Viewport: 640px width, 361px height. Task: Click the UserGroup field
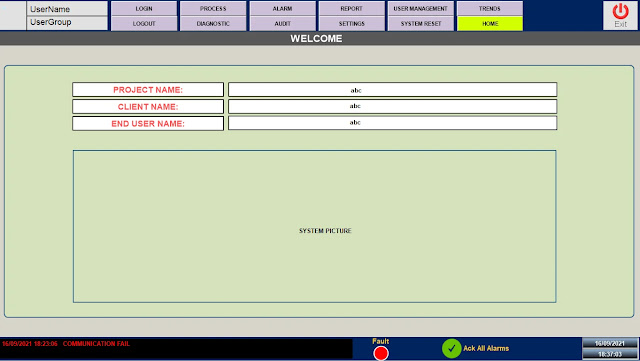point(67,22)
